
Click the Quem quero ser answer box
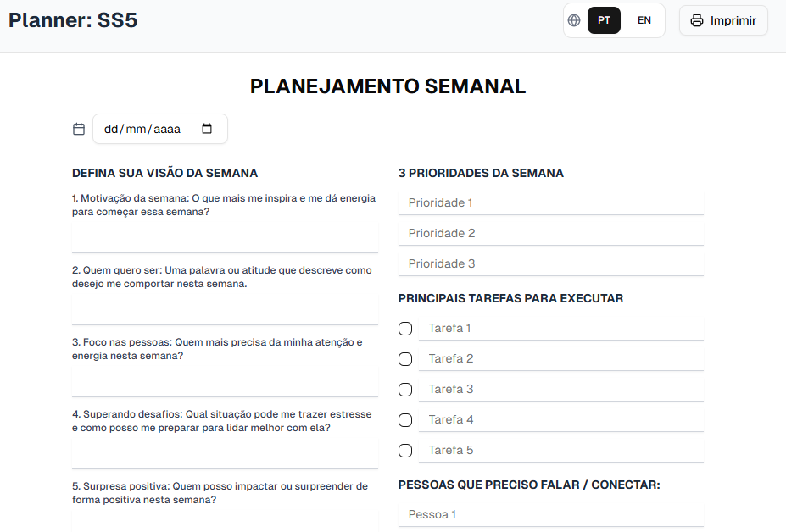tap(225, 309)
